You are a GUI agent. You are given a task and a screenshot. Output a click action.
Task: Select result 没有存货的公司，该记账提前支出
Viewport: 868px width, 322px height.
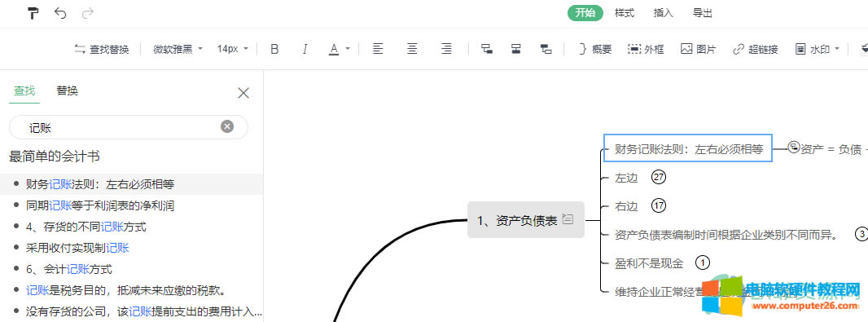point(132,311)
